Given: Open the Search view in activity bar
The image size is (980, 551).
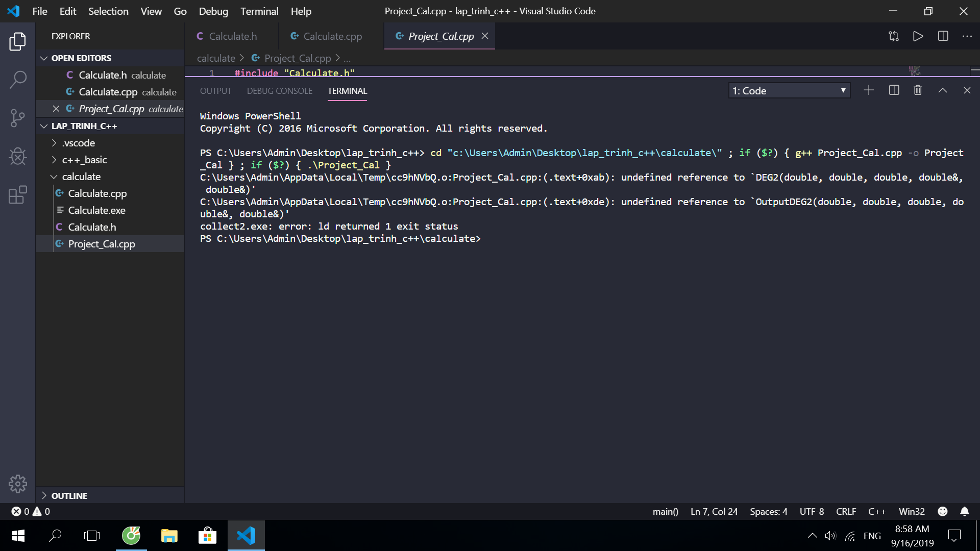Looking at the screenshot, I should [x=18, y=80].
